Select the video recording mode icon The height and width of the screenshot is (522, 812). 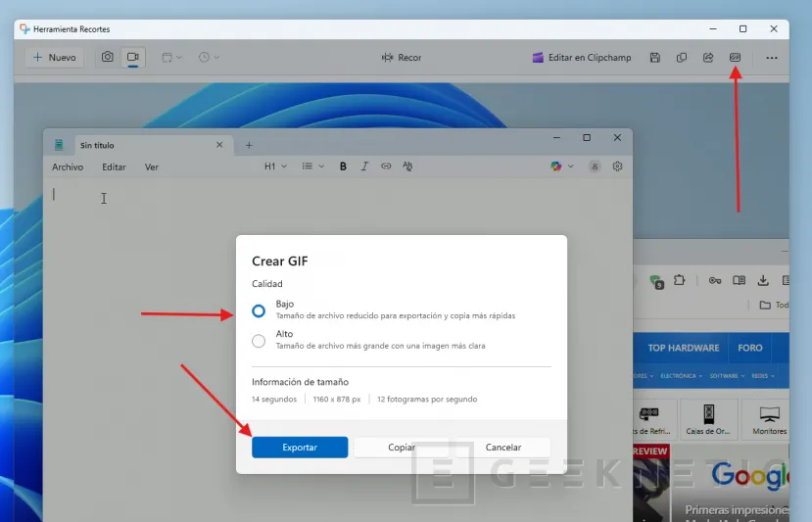pos(132,58)
